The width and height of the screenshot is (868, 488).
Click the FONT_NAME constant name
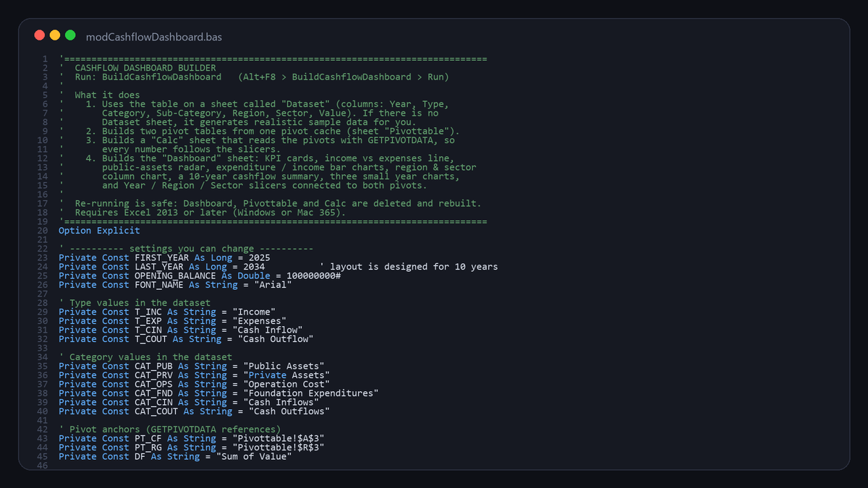click(x=159, y=285)
